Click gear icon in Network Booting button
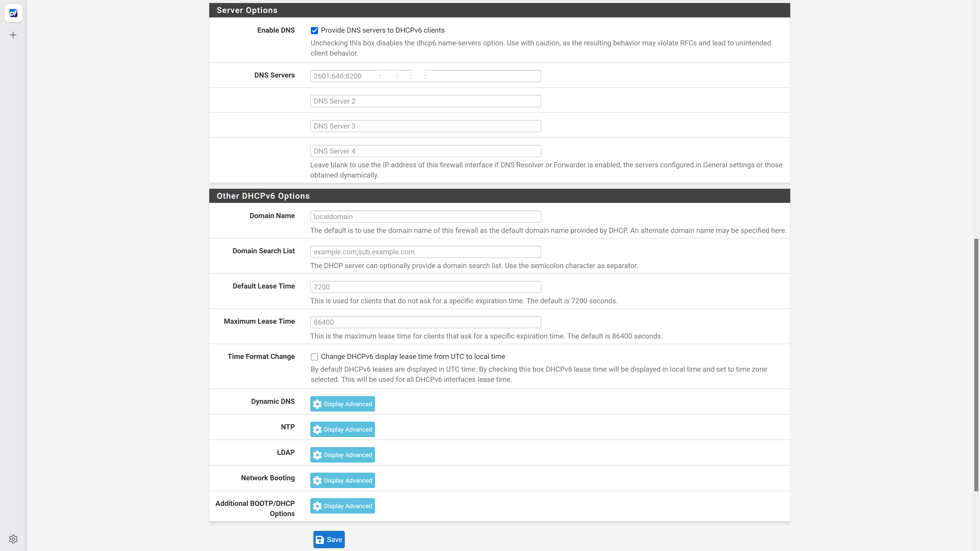The image size is (980, 551). [x=317, y=480]
